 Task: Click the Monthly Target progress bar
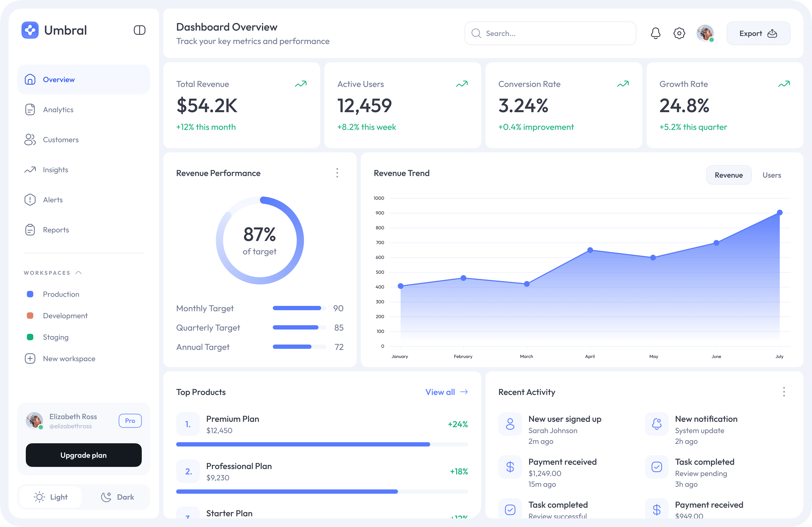(299, 308)
